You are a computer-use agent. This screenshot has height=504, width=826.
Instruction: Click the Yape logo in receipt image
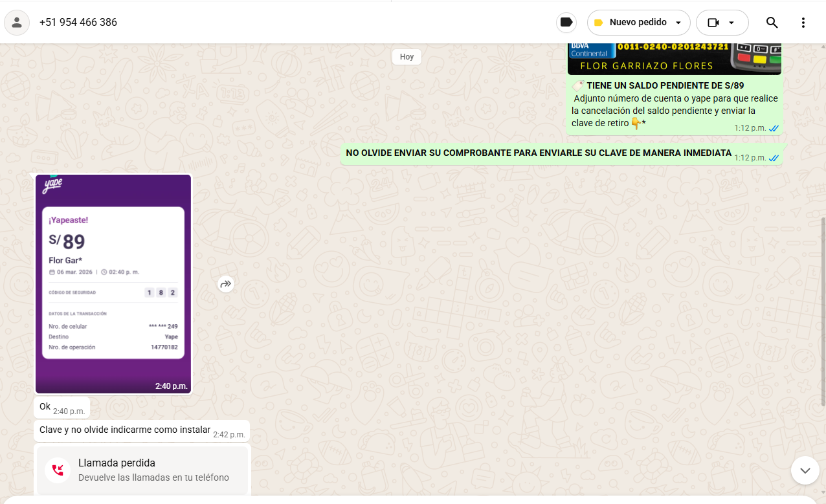52,185
